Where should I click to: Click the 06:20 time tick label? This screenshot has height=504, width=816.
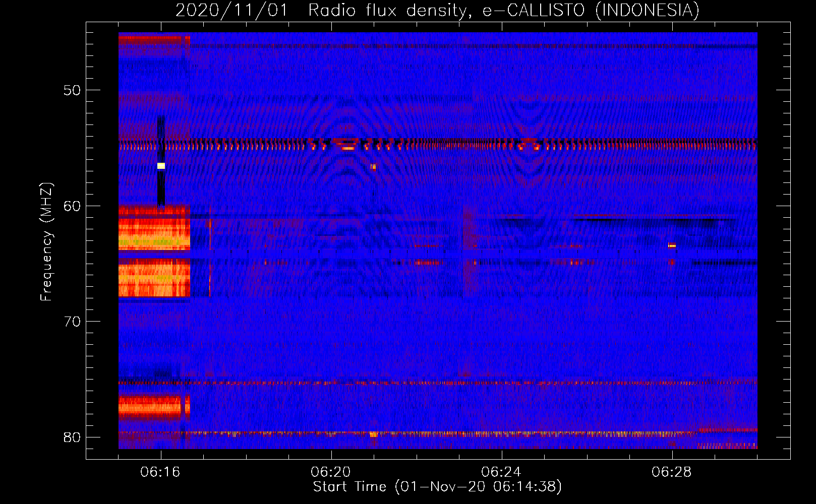click(331, 472)
